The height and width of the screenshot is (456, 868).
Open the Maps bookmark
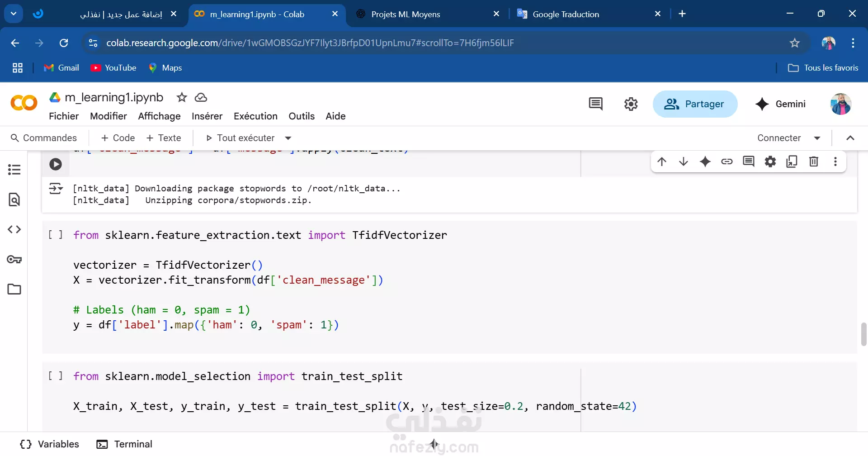point(165,68)
